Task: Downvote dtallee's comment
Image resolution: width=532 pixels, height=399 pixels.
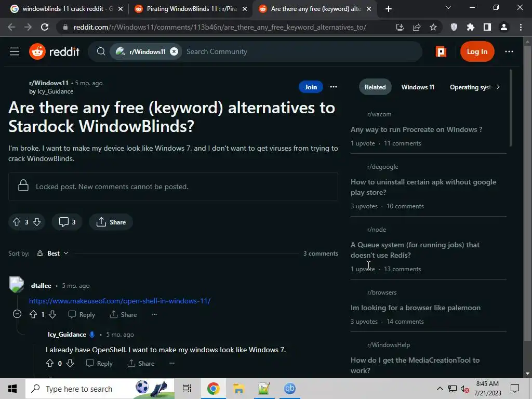Action: click(52, 314)
